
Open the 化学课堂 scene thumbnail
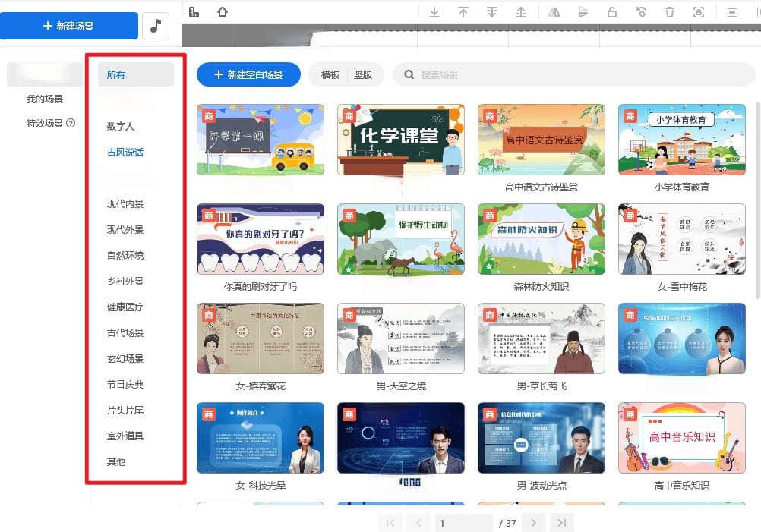click(x=401, y=140)
